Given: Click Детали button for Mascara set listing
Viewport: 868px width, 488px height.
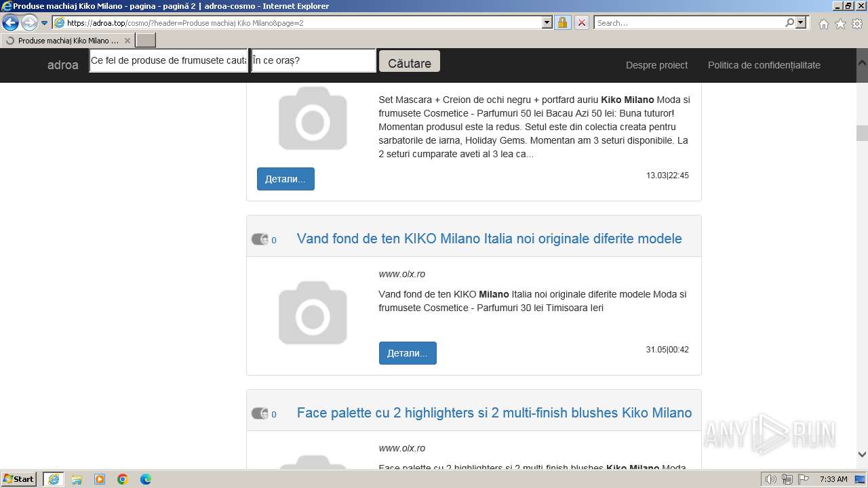Looking at the screenshot, I should click(285, 179).
